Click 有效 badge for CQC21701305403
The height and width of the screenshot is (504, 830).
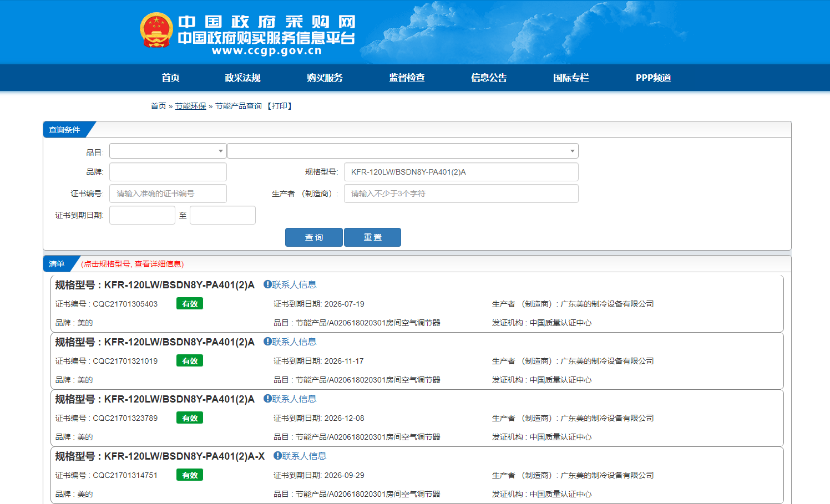click(x=190, y=304)
